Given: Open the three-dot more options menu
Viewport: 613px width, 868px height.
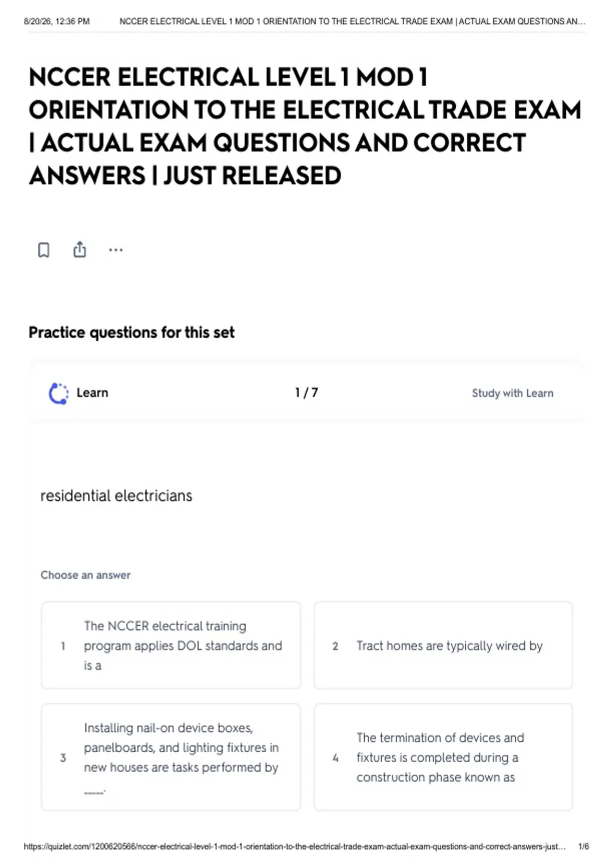Looking at the screenshot, I should click(116, 250).
